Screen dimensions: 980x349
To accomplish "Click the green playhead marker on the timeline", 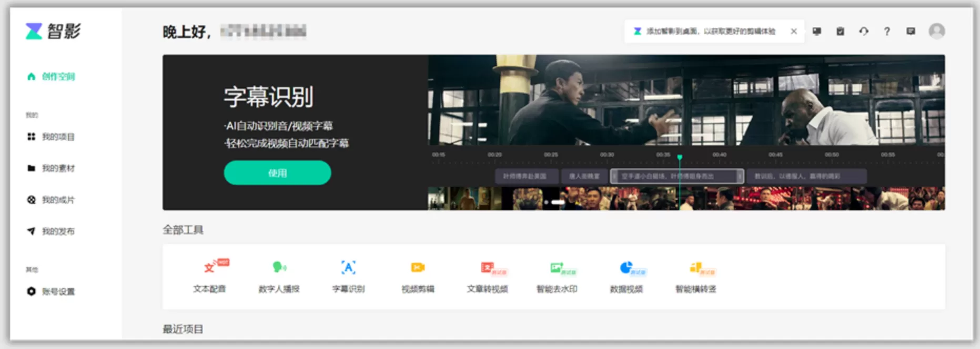I will pos(680,157).
